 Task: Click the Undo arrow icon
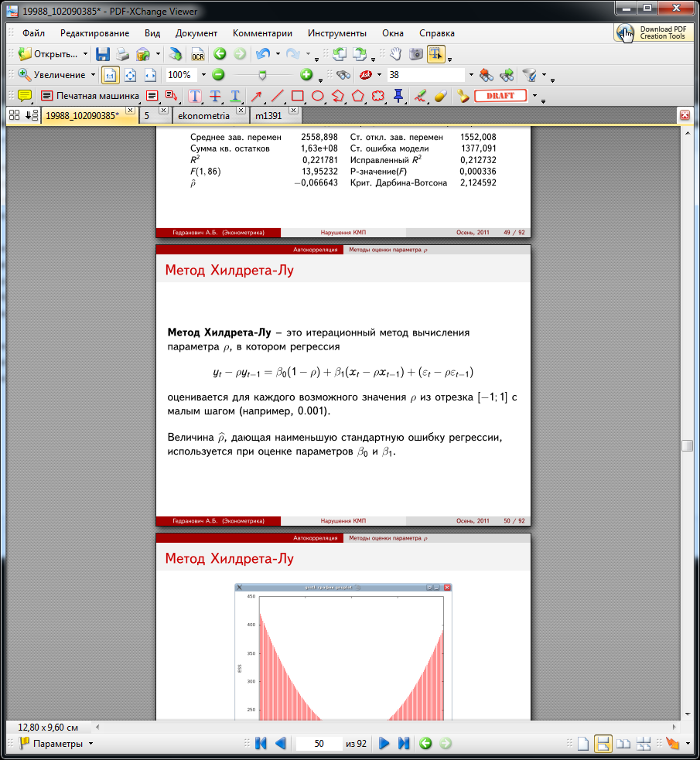click(x=263, y=54)
